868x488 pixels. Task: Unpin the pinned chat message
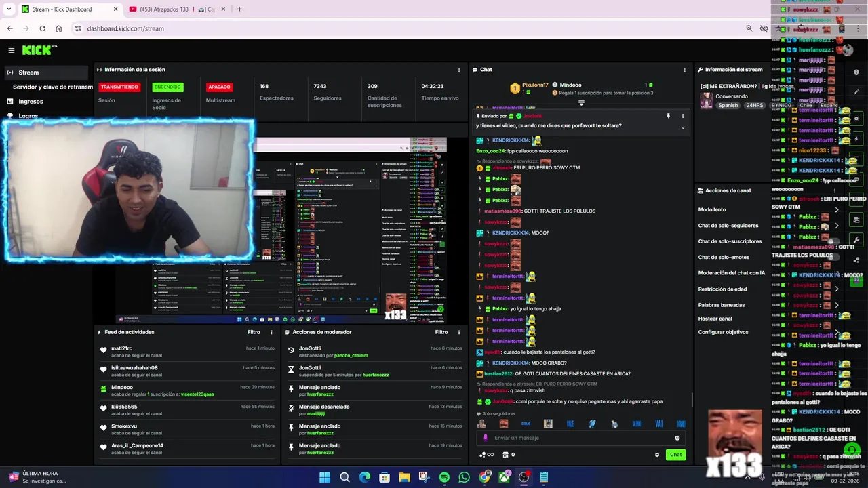pos(668,116)
